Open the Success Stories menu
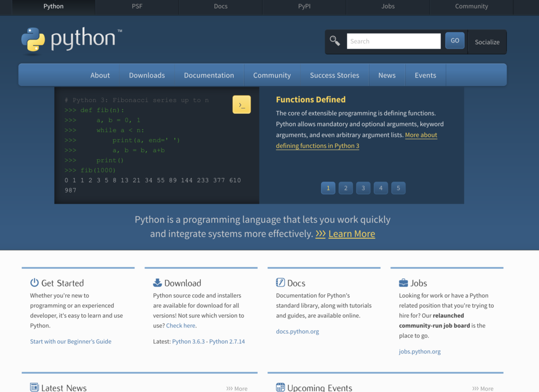Image resolution: width=539 pixels, height=392 pixels. (x=334, y=75)
